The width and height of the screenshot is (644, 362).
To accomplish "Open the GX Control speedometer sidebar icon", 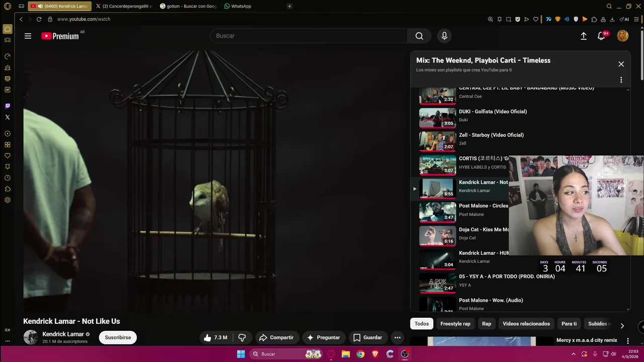I will tap(8, 56).
